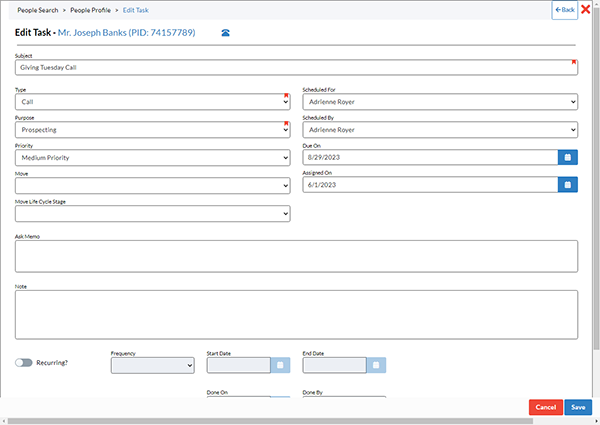Click the Assigned On date field

click(x=430, y=185)
